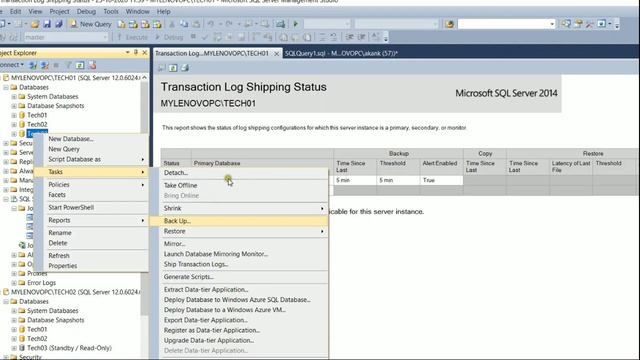Open Object Explorer window position dropdown arrow
The image size is (640, 360).
tap(127, 53)
